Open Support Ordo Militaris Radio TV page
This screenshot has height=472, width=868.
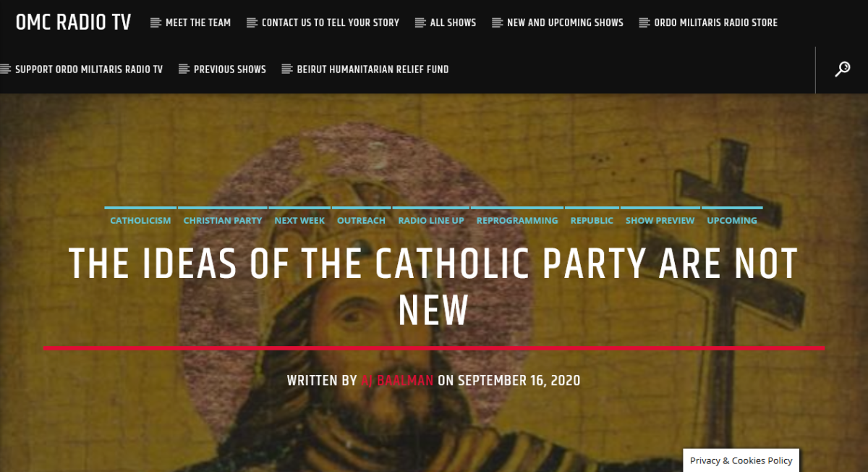pyautogui.click(x=89, y=69)
